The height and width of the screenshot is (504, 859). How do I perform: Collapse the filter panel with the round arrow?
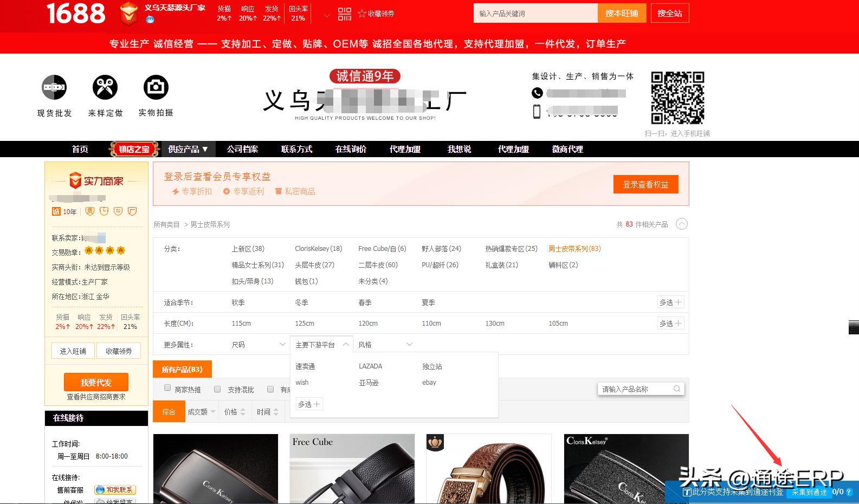pyautogui.click(x=682, y=224)
